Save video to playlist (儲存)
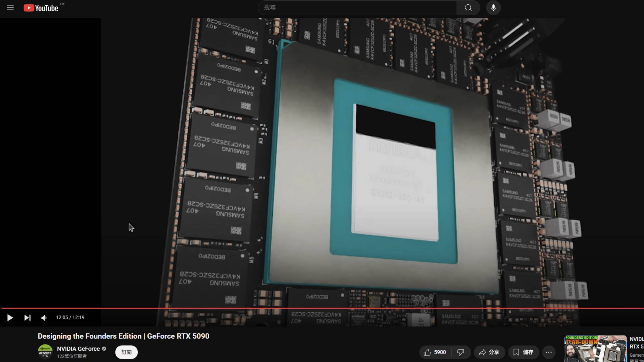644x362 pixels. click(523, 352)
